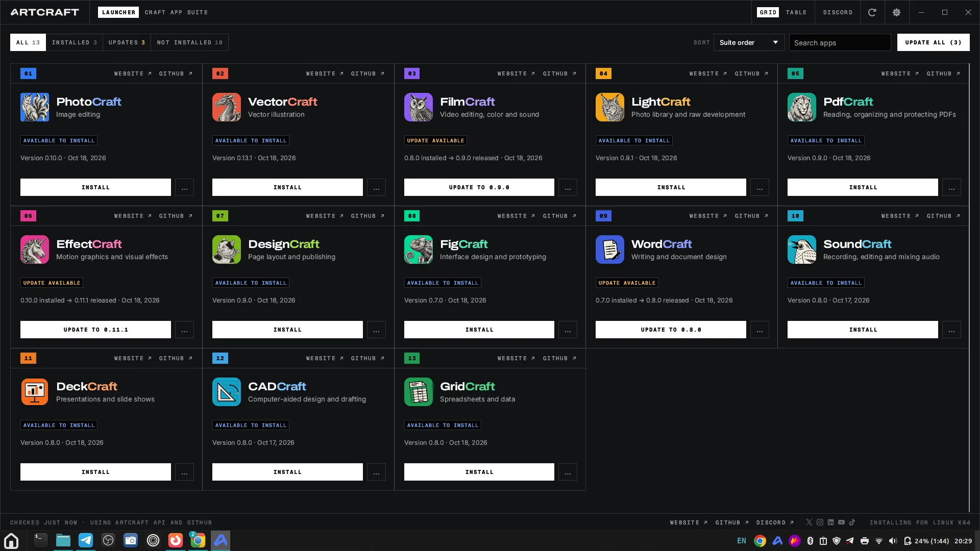Click the PhotoCraft fox app icon
The width and height of the screenshot is (980, 551).
[x=35, y=107]
